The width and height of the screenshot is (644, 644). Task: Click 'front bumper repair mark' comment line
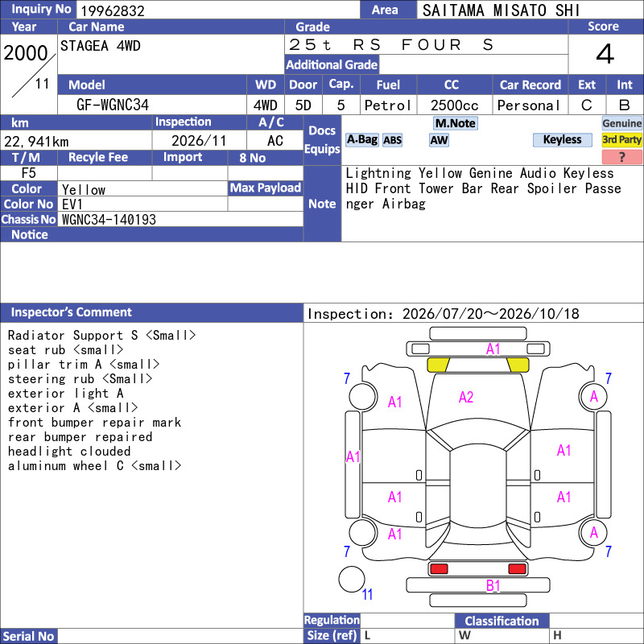[x=94, y=422]
